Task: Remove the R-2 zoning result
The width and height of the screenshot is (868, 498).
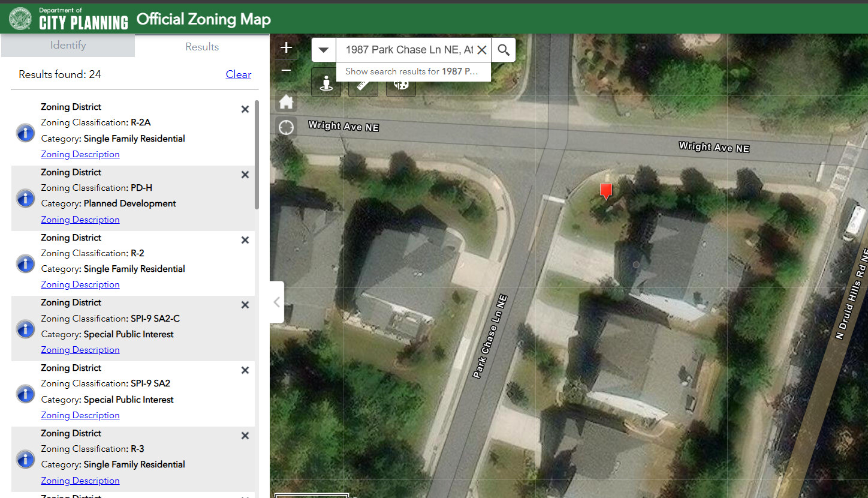Action: (x=245, y=240)
